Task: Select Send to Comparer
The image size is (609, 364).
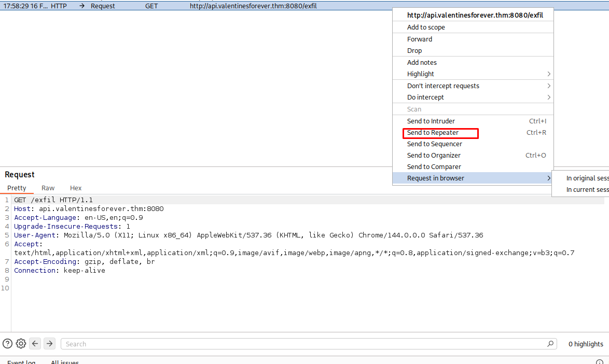Action: point(434,167)
